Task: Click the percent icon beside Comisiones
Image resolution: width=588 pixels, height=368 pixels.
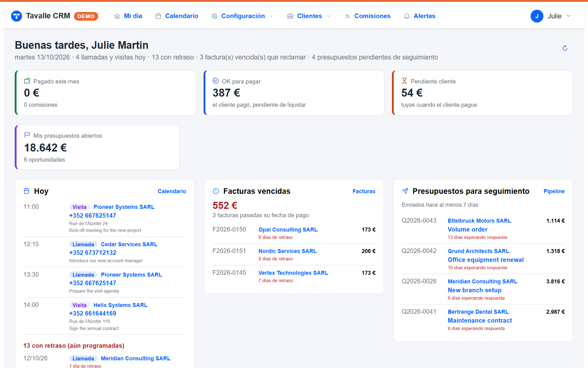Action: point(347,16)
